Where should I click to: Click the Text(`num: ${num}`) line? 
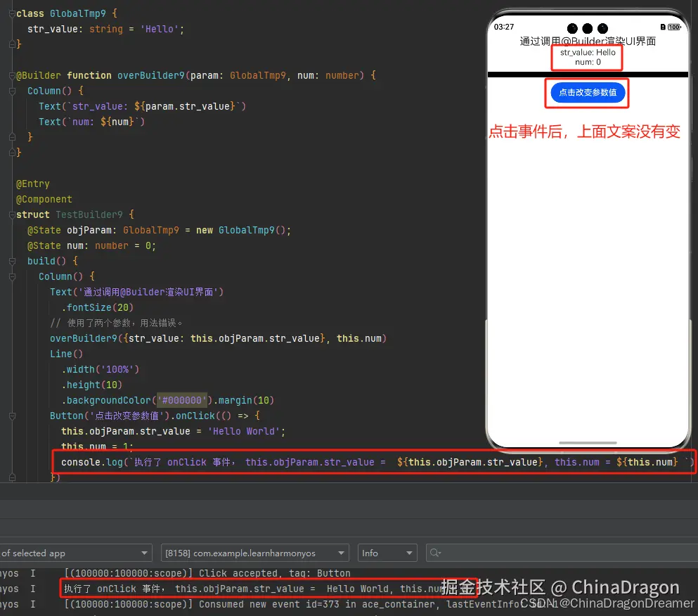pos(91,122)
